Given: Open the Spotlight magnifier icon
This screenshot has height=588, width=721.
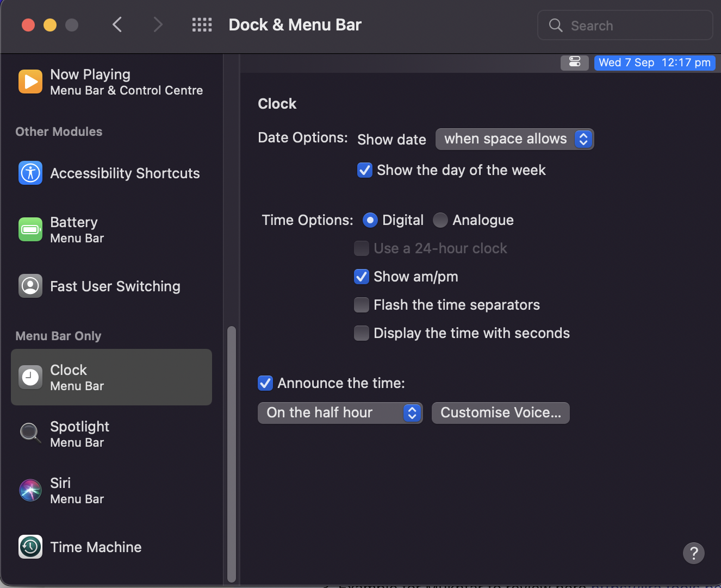Looking at the screenshot, I should click(x=30, y=434).
